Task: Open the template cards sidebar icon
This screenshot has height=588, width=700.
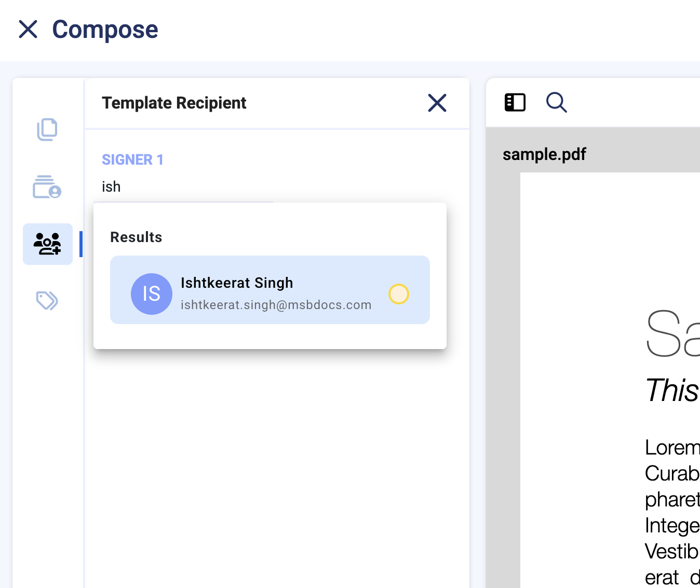Action: pos(47,187)
